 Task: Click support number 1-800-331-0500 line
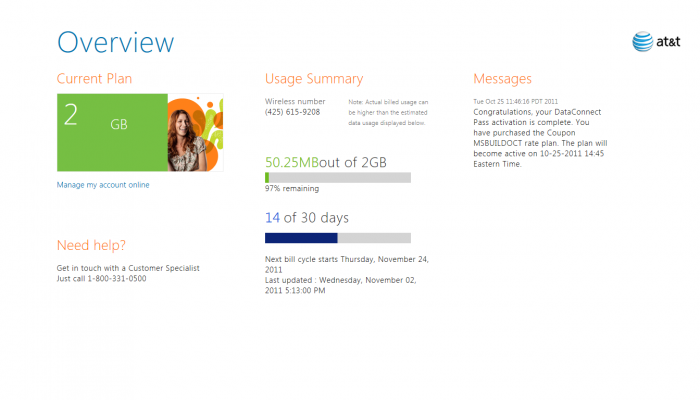tap(101, 279)
